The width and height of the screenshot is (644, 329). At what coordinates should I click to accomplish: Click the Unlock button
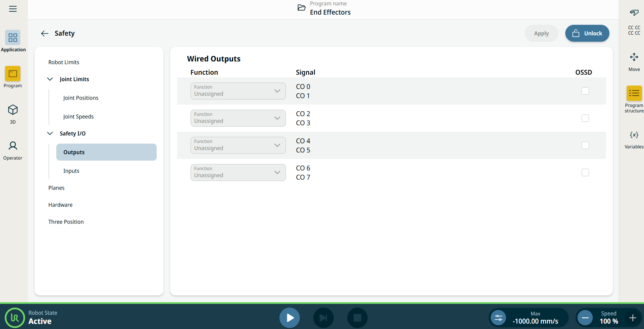tap(587, 33)
